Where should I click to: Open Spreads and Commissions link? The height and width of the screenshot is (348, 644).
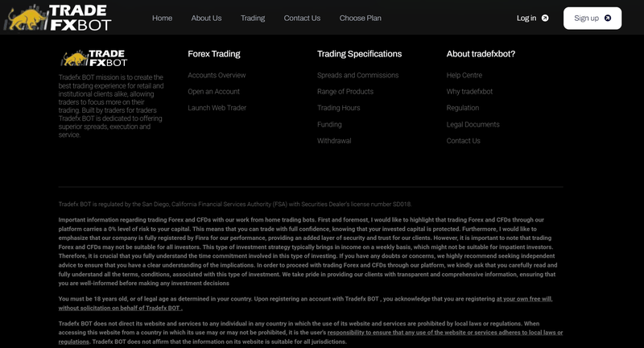click(357, 75)
